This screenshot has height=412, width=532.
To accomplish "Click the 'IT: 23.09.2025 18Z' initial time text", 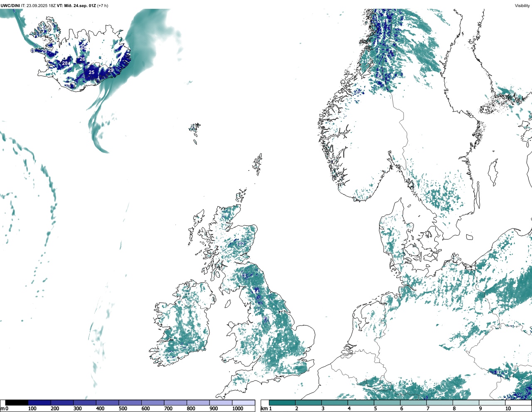I will [38, 6].
